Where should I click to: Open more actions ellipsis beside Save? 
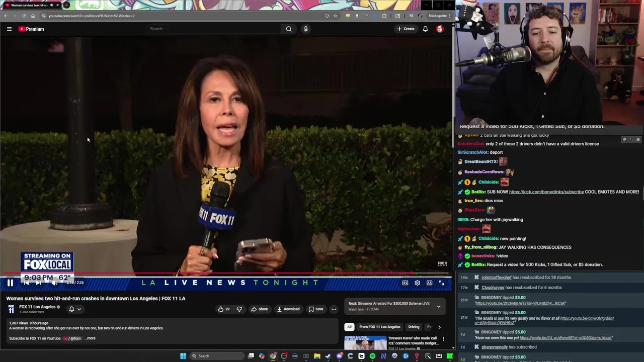tap(334, 309)
